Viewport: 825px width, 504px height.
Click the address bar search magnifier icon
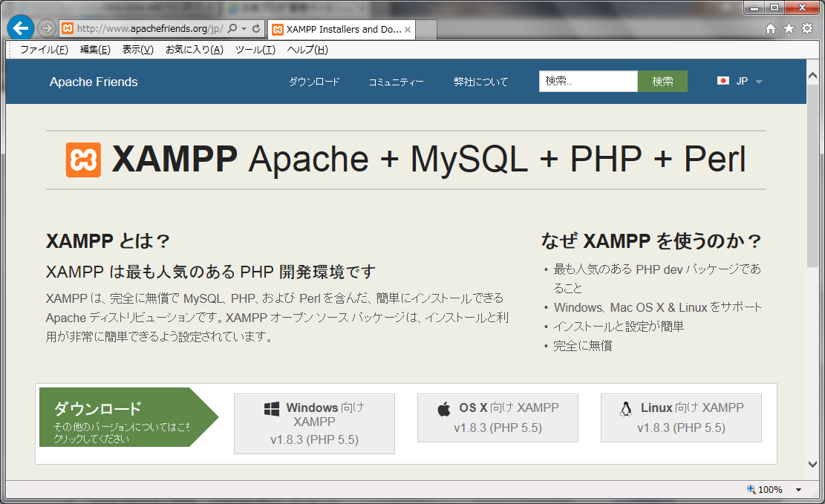(x=232, y=28)
